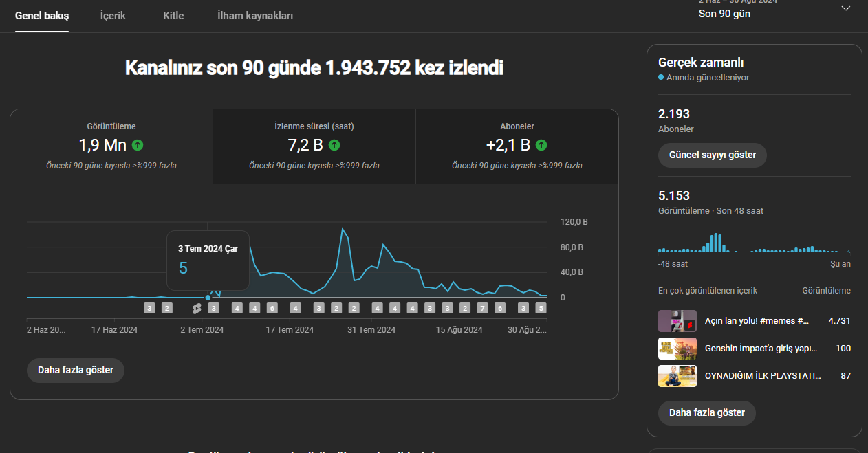This screenshot has height=453, width=868.
Task: Select the İzlenme süresi (saat) metric card
Action: click(x=314, y=146)
